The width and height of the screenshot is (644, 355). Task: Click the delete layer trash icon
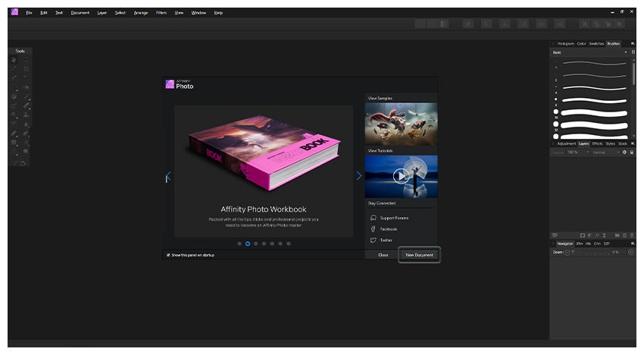(632, 235)
